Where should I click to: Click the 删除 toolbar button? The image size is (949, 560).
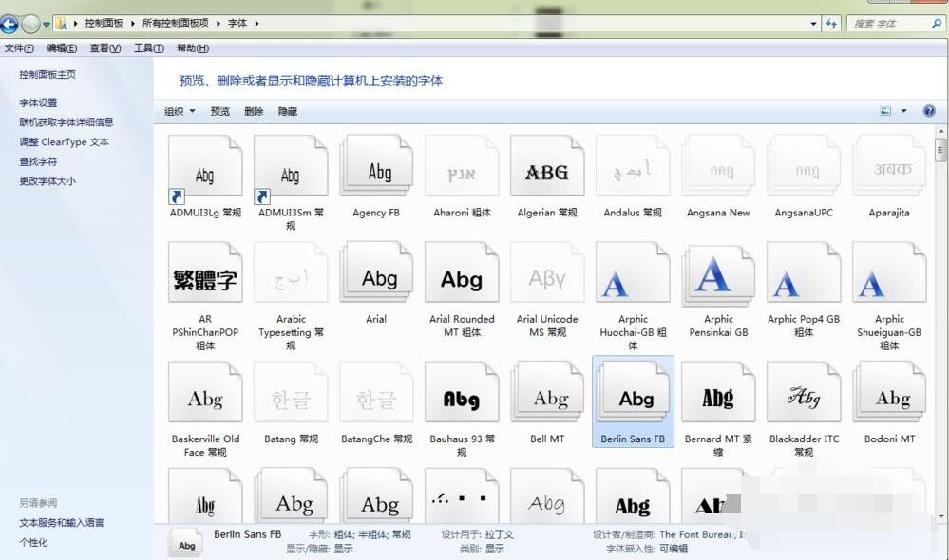click(254, 111)
